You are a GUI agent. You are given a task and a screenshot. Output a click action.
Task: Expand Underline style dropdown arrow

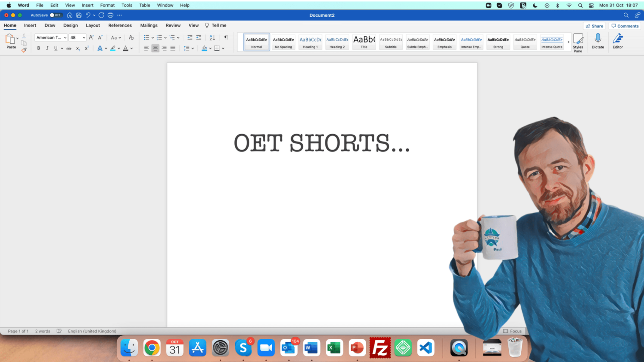coord(62,48)
